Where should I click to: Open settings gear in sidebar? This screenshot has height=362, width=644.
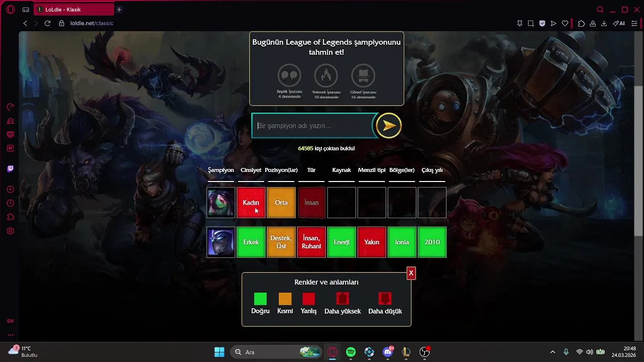point(10,231)
